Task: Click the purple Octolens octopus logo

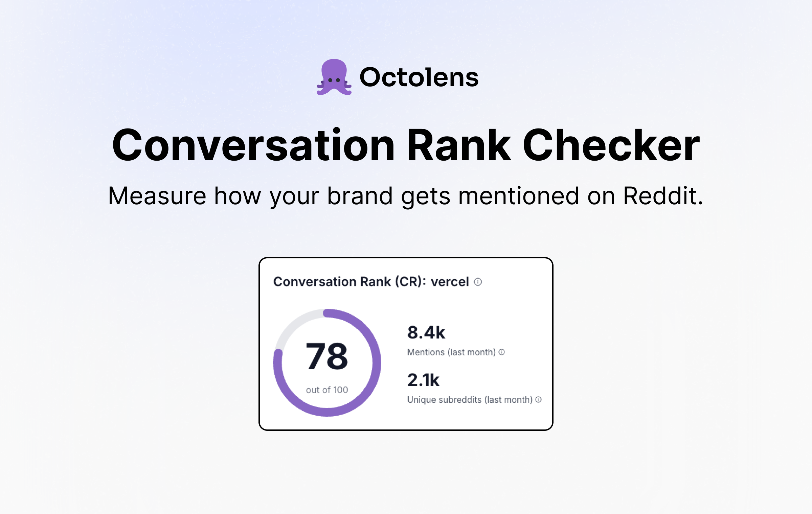Action: click(x=334, y=77)
